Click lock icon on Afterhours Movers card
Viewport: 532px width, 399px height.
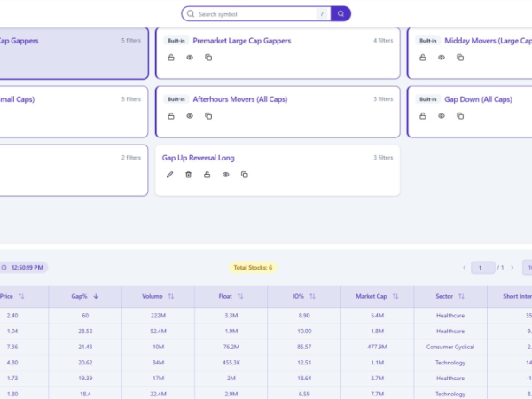[171, 116]
